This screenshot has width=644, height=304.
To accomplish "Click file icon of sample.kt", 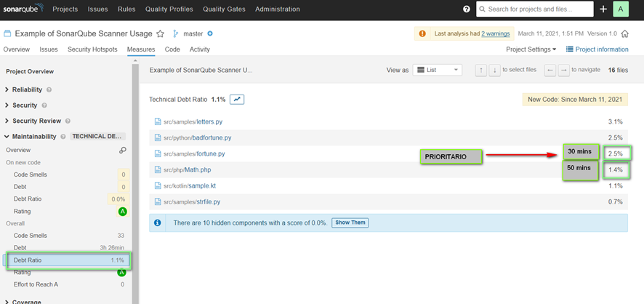I will (x=157, y=185).
